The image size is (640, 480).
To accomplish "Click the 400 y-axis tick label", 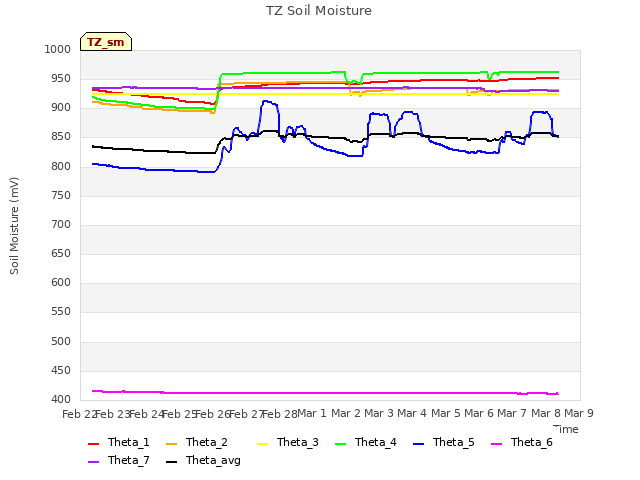I will click(61, 399).
